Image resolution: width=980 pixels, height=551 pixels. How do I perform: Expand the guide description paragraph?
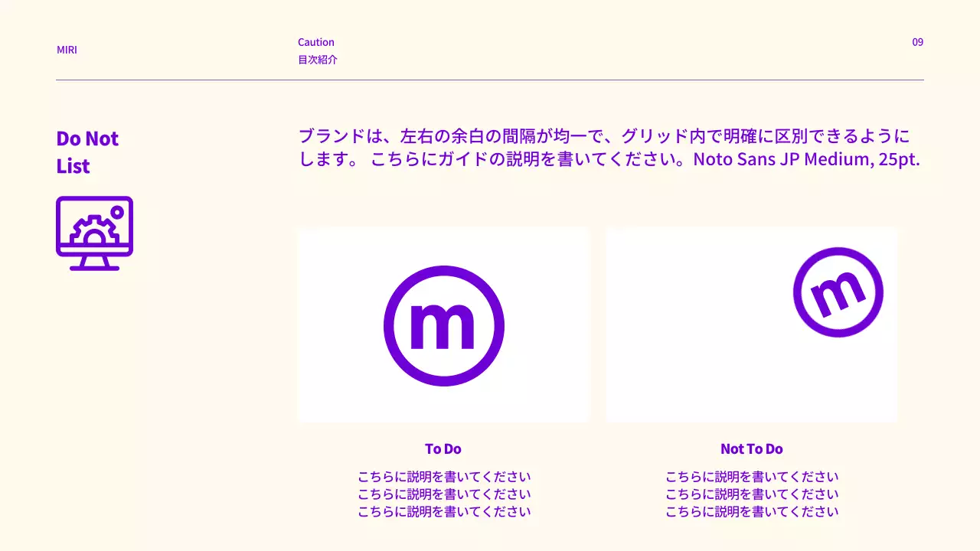(609, 148)
